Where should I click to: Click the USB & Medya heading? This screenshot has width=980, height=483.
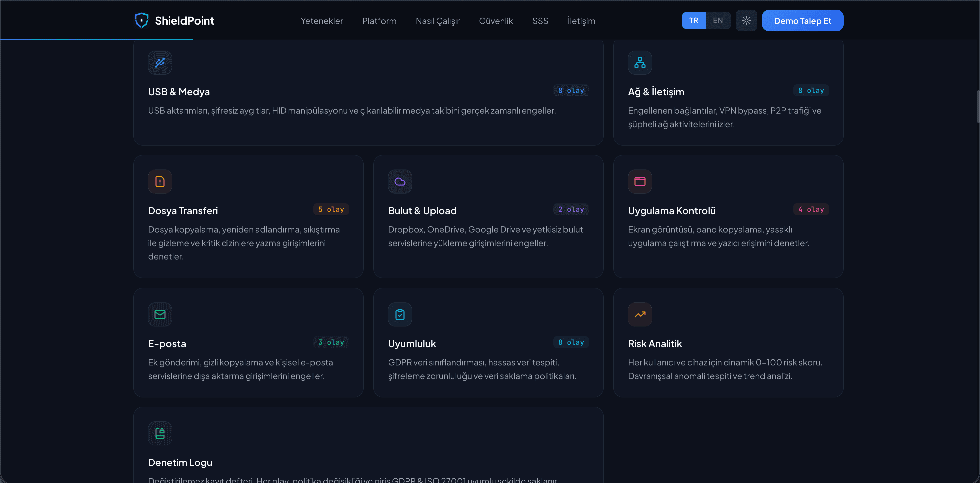(179, 92)
